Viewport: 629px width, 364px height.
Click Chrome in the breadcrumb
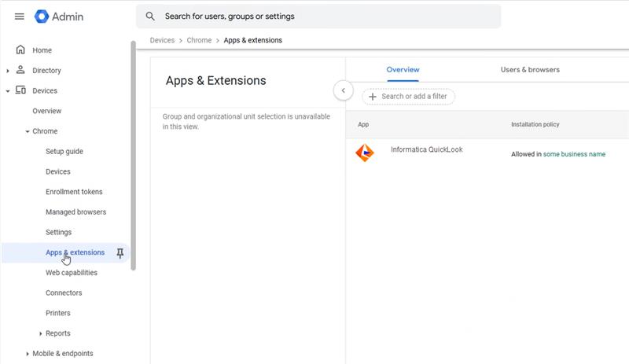point(199,40)
